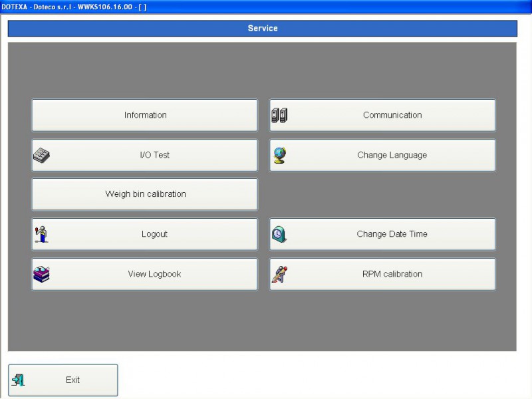
Task: Open the Information service page
Action: (144, 114)
